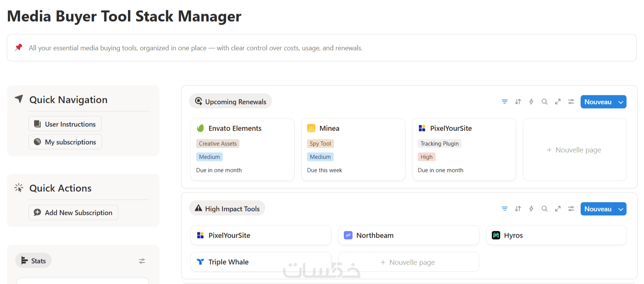Click Envato Elements green leaf icon
The height and width of the screenshot is (284, 644).
(200, 128)
